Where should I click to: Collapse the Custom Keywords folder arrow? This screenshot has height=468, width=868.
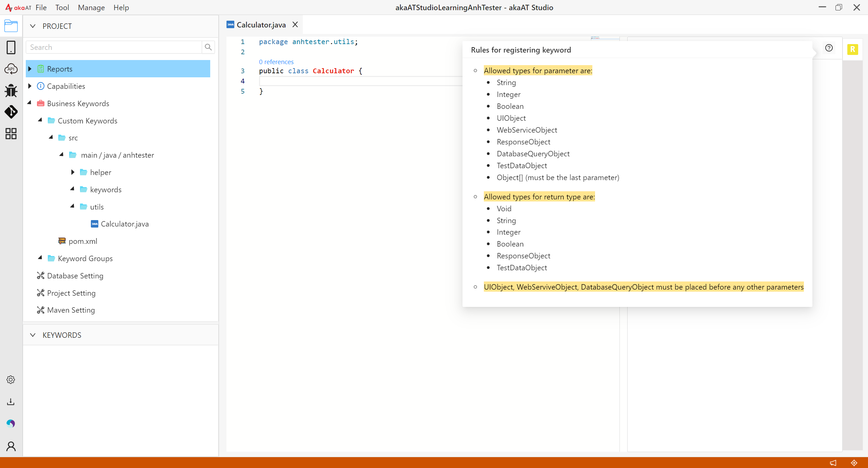click(40, 120)
